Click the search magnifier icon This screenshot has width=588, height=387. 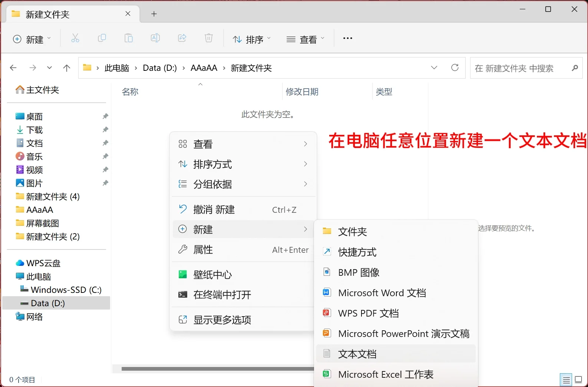point(575,68)
